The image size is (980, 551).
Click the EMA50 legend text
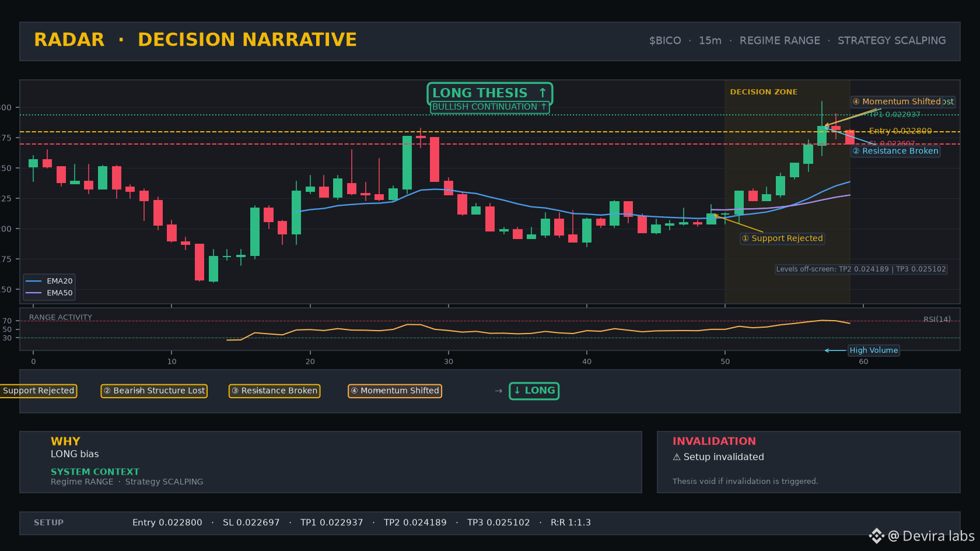[60, 293]
